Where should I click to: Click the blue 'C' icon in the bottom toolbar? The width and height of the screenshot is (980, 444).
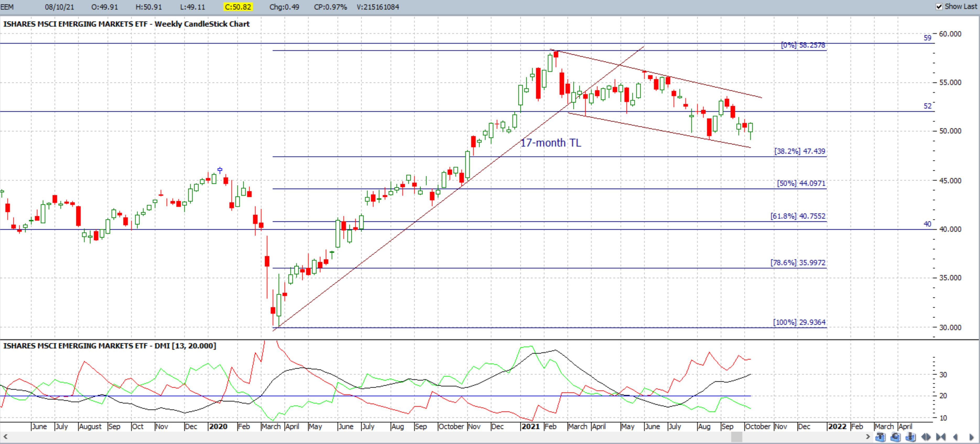pos(896,437)
